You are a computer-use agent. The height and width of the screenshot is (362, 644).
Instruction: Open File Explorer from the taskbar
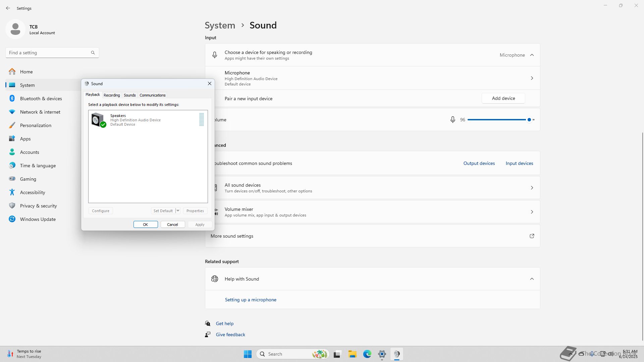coord(352,354)
